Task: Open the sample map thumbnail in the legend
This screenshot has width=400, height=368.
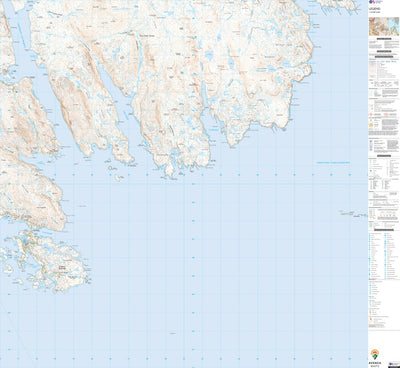Action: pyautogui.click(x=384, y=26)
